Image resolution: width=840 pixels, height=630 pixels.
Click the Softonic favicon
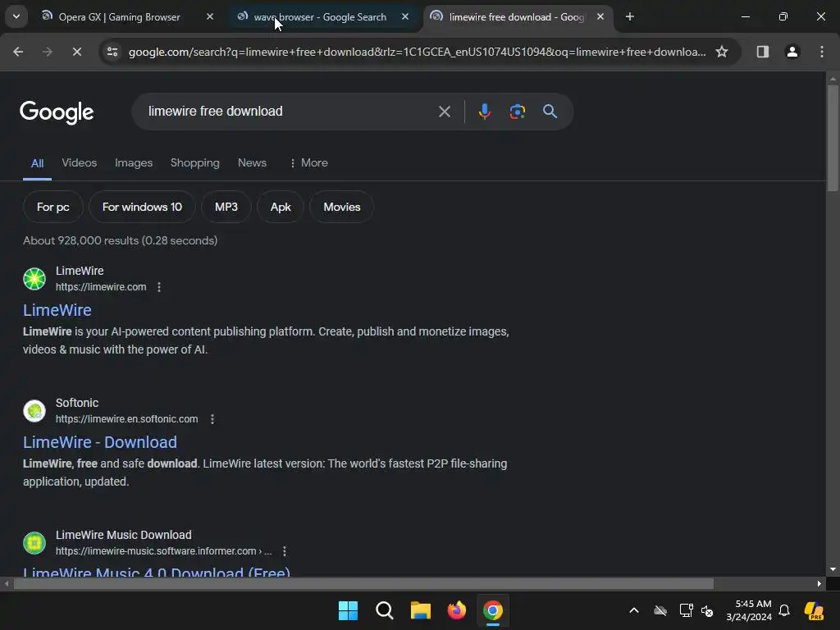coord(34,411)
